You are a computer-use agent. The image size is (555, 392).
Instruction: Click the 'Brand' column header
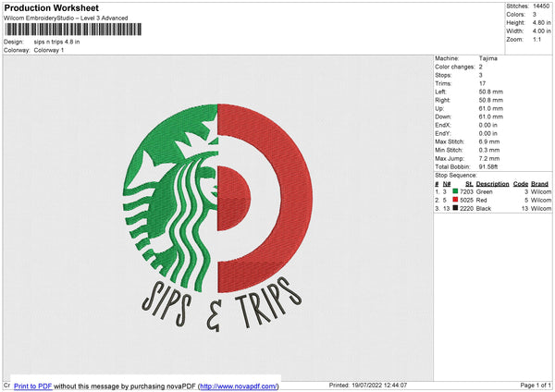(x=539, y=184)
